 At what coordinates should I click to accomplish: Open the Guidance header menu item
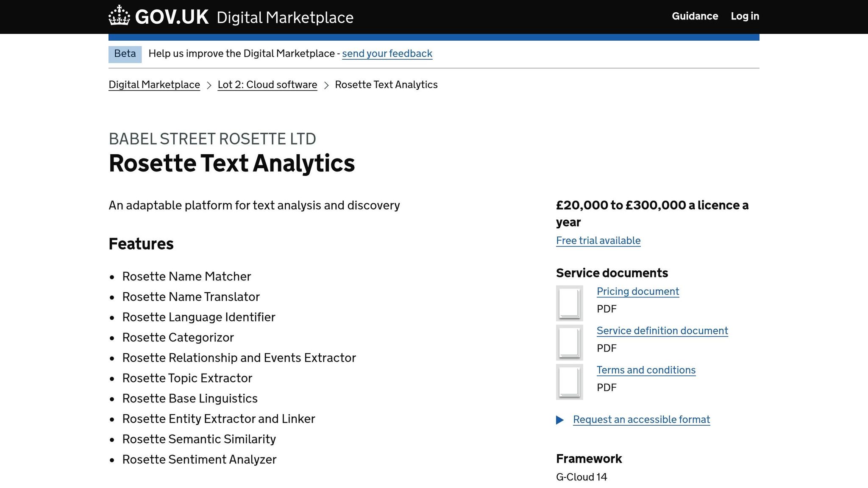click(x=695, y=16)
